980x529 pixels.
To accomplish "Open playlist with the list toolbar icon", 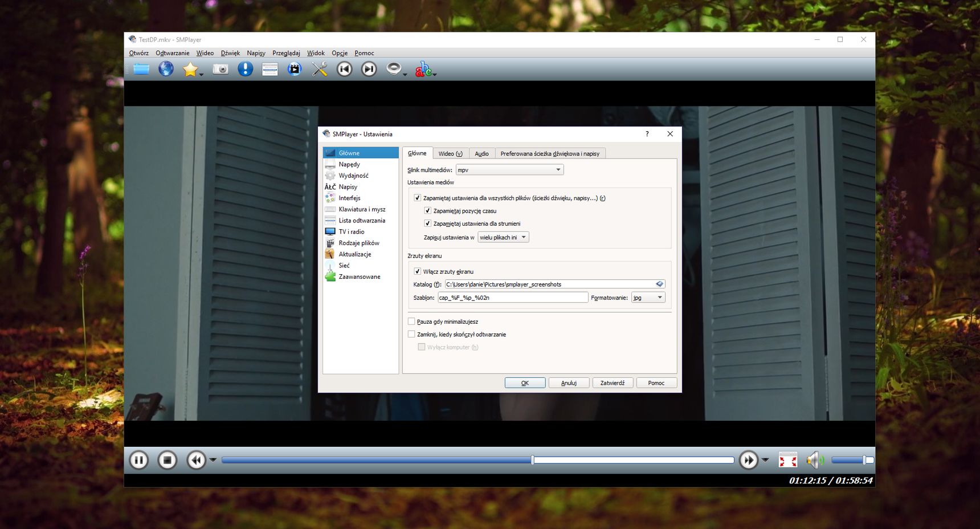I will pos(269,70).
